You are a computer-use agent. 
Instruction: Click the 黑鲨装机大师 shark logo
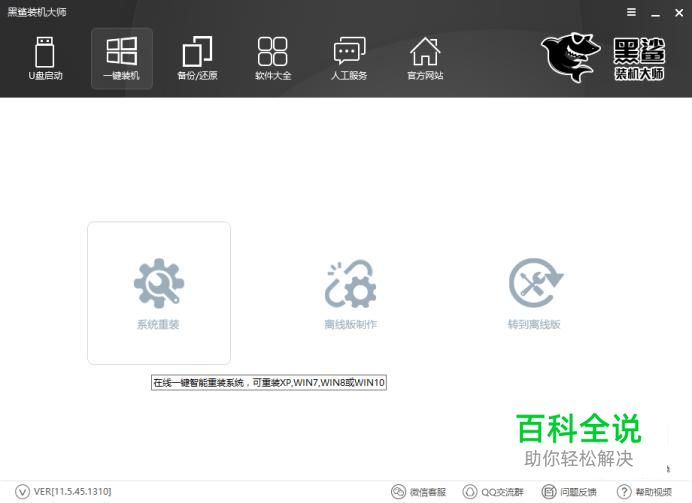pyautogui.click(x=603, y=57)
